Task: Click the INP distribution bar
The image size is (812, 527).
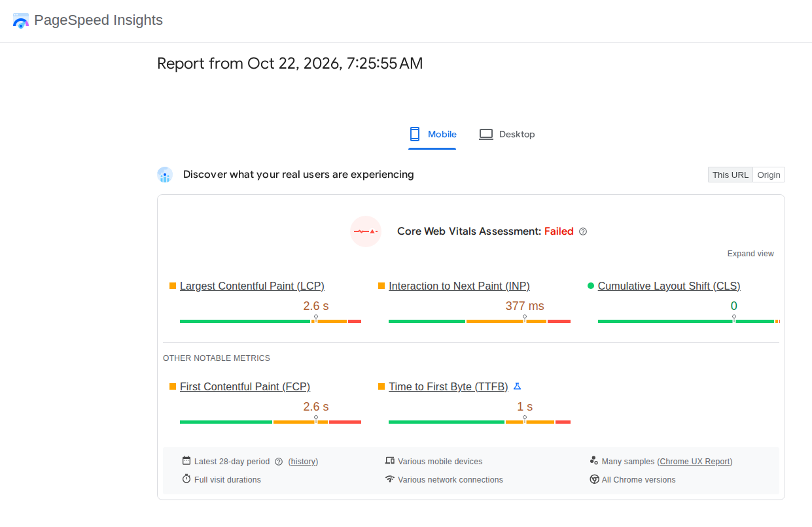Action: pyautogui.click(x=480, y=321)
